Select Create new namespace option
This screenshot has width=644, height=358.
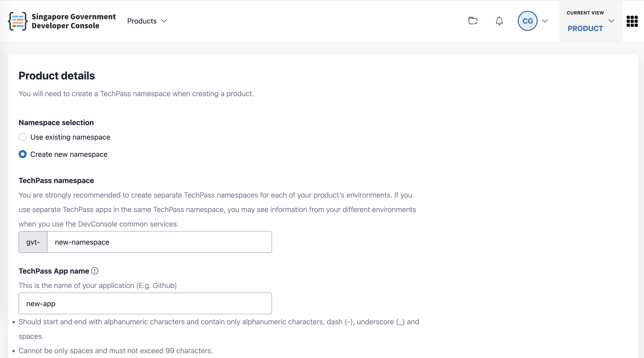[x=23, y=154]
